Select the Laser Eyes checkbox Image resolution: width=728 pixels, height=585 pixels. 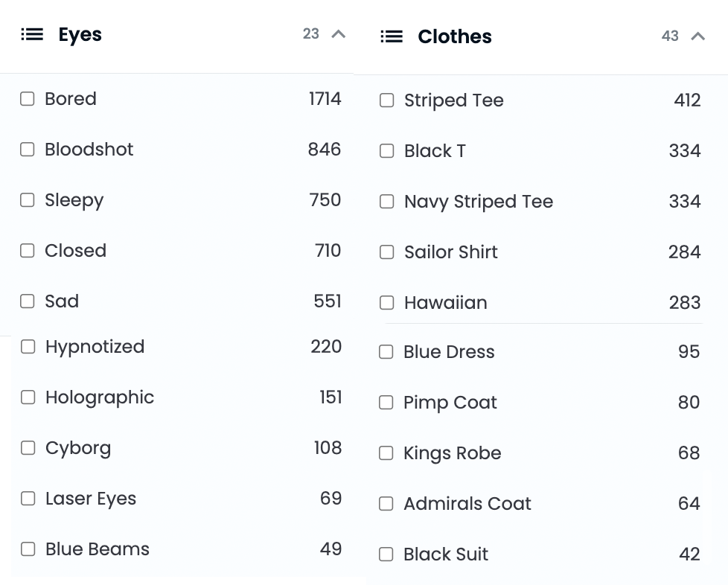28,499
